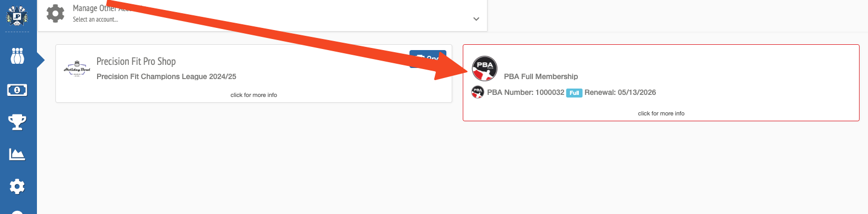
Task: Click the site logo atop the sidebar
Action: click(x=17, y=16)
